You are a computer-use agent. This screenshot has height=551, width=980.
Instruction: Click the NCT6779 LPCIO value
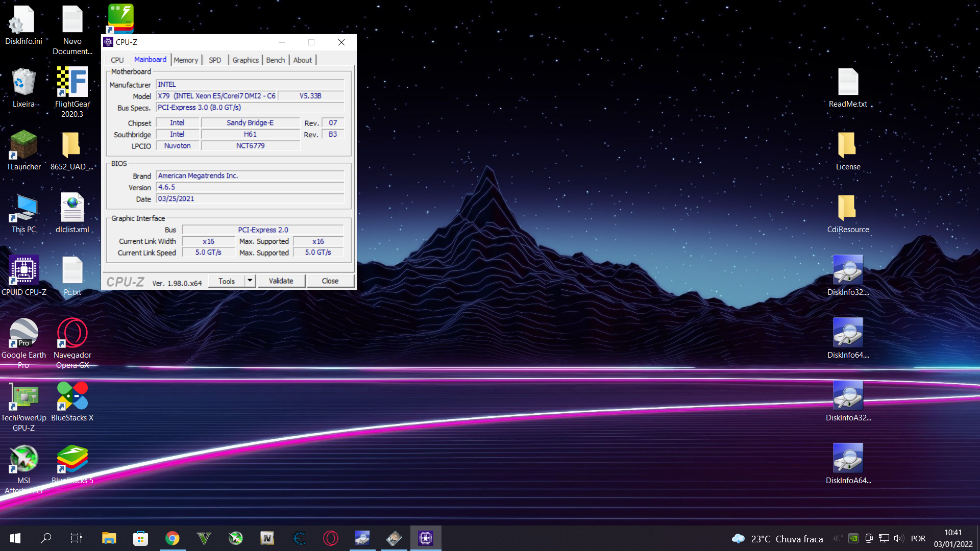(x=250, y=146)
